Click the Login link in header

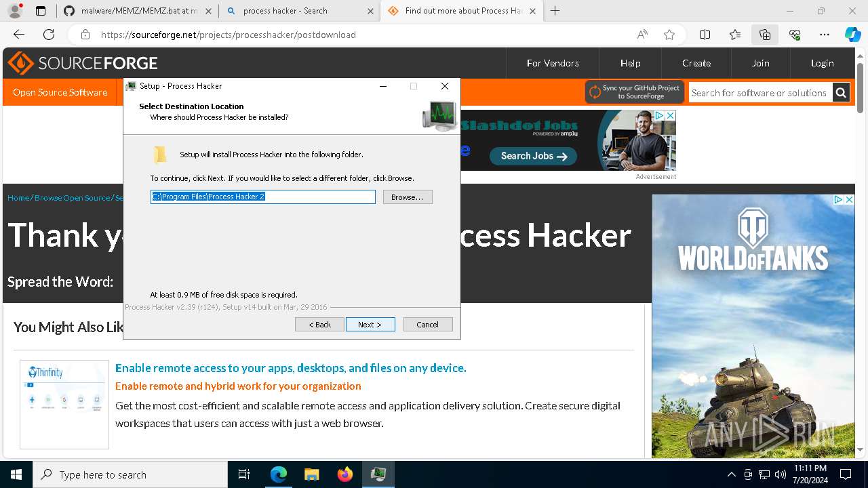click(x=822, y=63)
